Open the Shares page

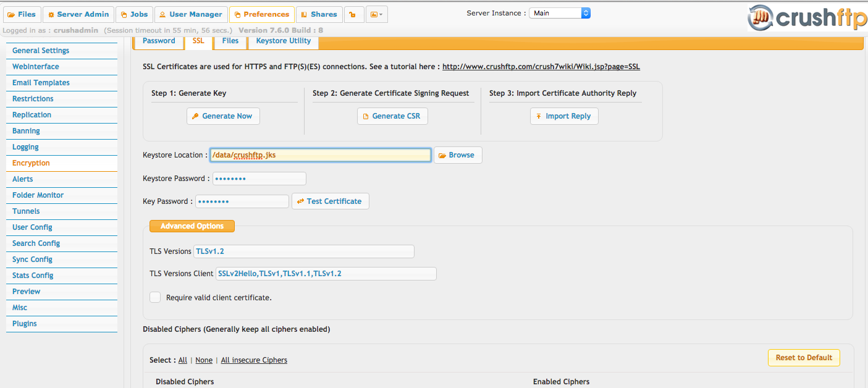pyautogui.click(x=319, y=14)
